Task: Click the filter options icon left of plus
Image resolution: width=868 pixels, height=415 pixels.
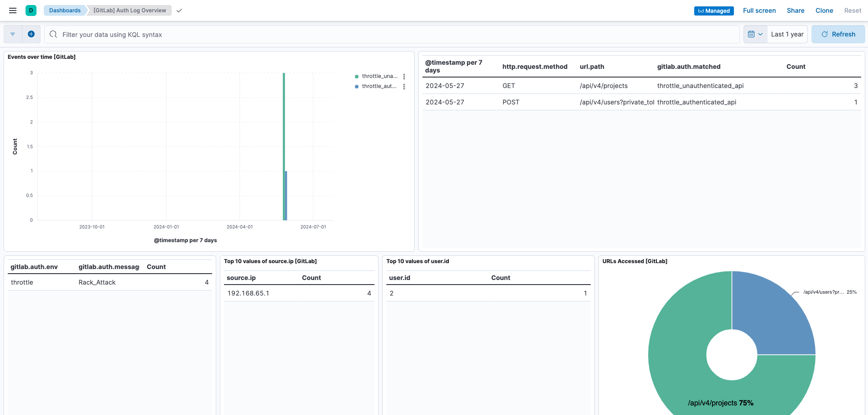Action: (x=12, y=34)
